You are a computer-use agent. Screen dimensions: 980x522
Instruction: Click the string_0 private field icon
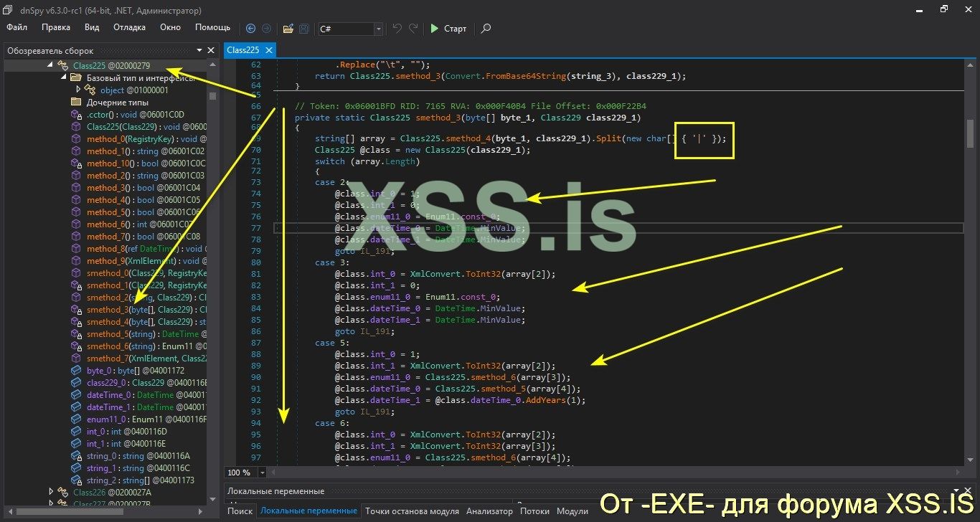[x=76, y=456]
